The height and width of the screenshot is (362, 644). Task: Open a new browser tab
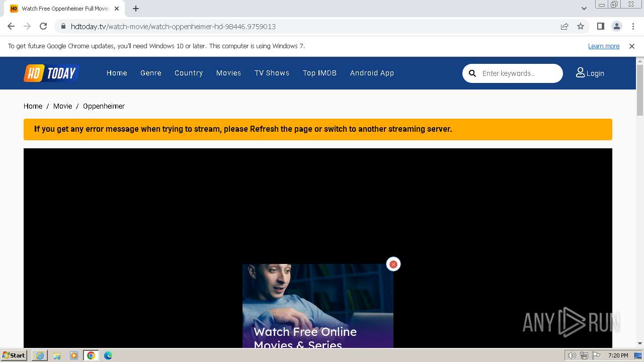pyautogui.click(x=136, y=9)
